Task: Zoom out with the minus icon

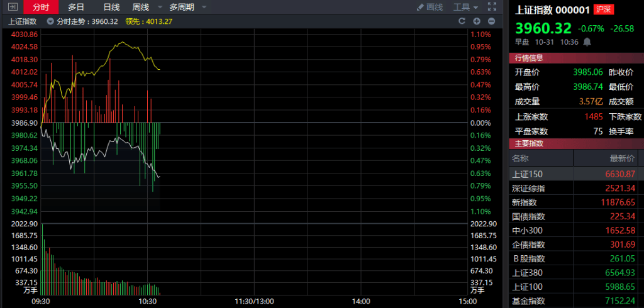Action: (x=491, y=21)
